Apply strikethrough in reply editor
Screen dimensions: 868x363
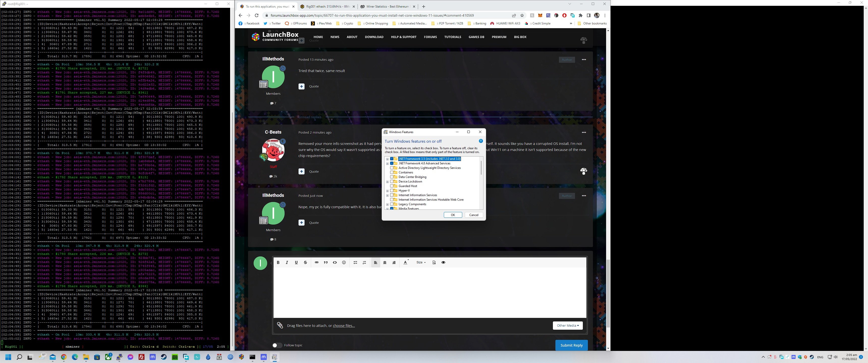tap(305, 262)
